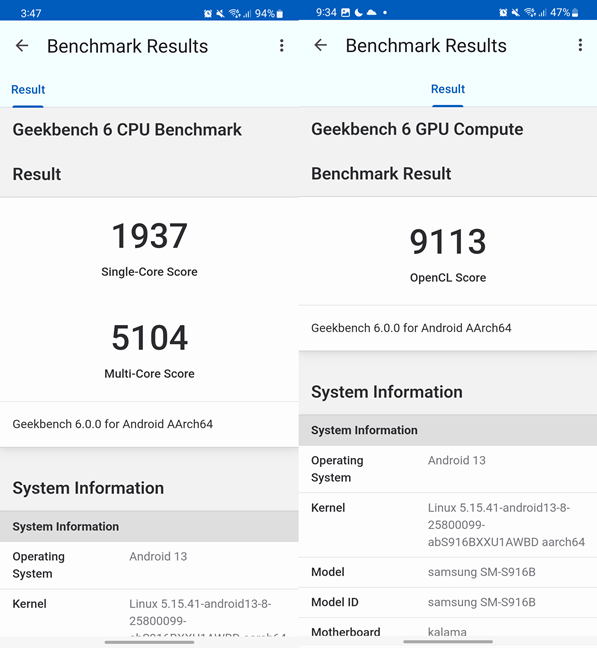Tap cloud icon in right status bar
This screenshot has height=648, width=597.
click(371, 12)
